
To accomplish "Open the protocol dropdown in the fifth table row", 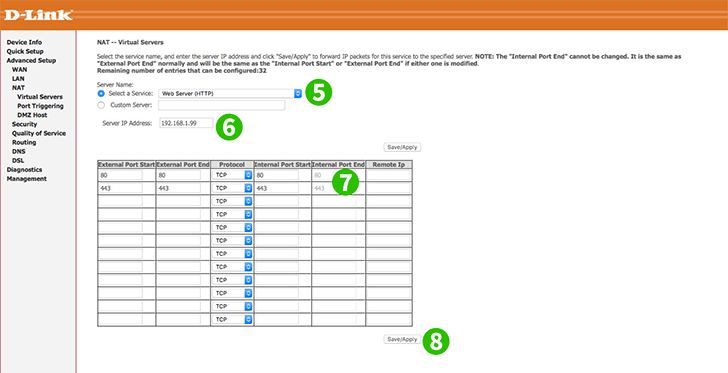I will (x=231, y=228).
